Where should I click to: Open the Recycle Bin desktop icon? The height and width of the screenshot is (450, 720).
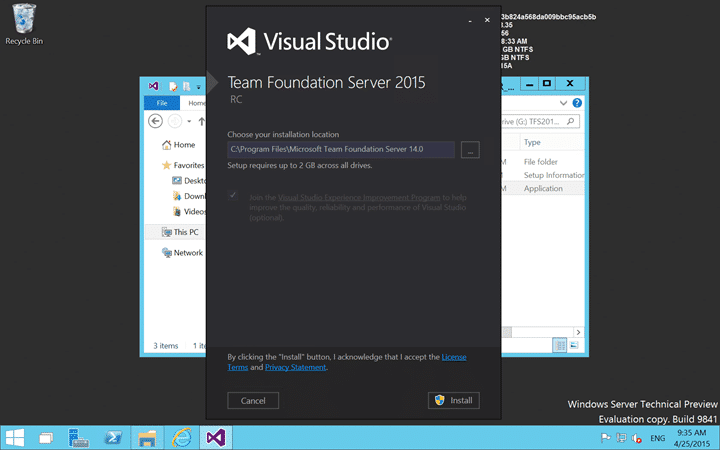click(x=24, y=24)
